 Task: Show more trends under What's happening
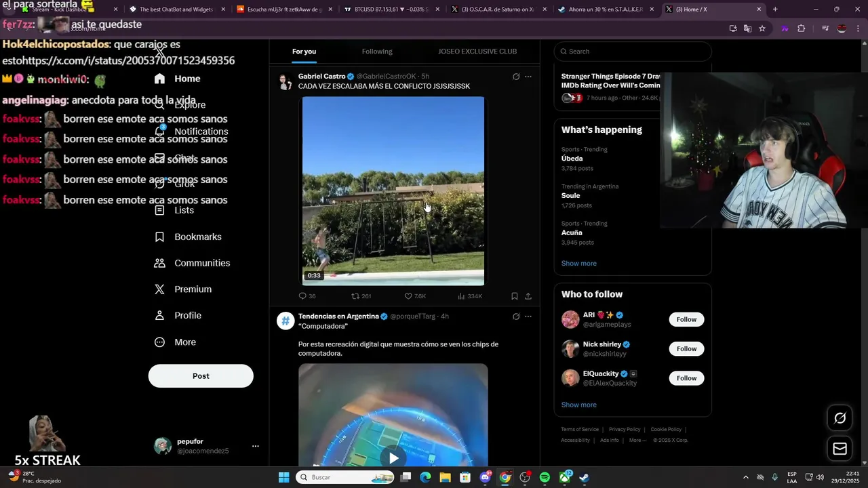579,264
